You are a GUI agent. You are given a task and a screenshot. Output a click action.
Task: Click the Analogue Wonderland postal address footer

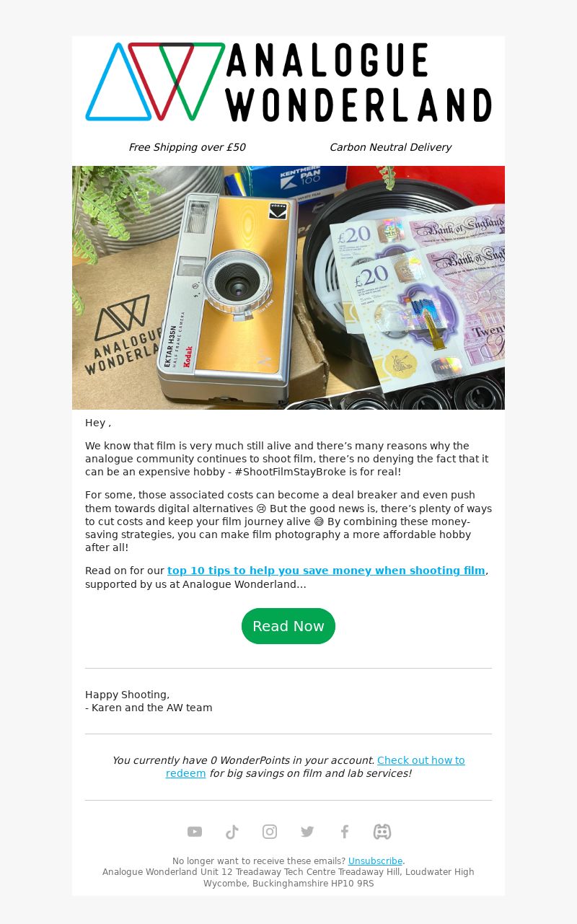[288, 878]
